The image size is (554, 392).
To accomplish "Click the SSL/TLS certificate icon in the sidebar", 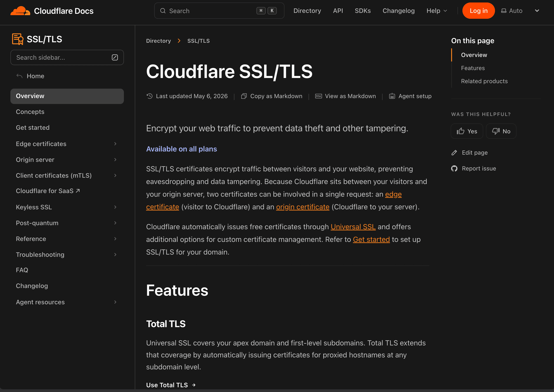I will click(x=18, y=39).
